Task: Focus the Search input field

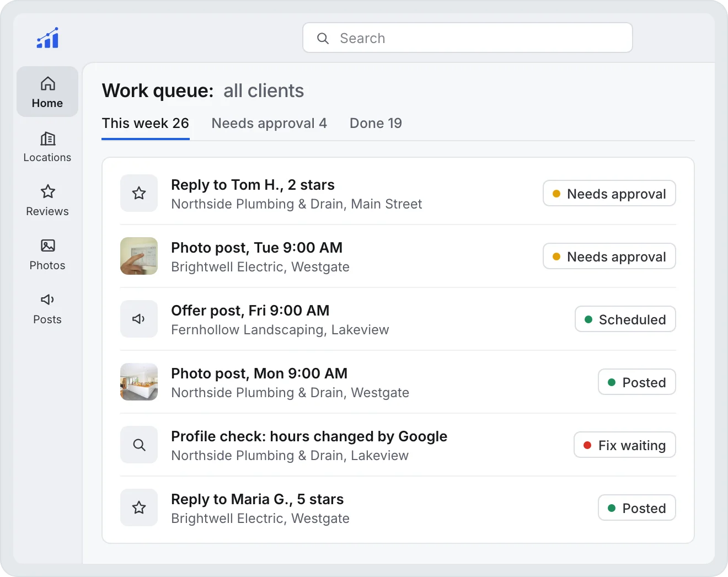Action: [x=468, y=38]
